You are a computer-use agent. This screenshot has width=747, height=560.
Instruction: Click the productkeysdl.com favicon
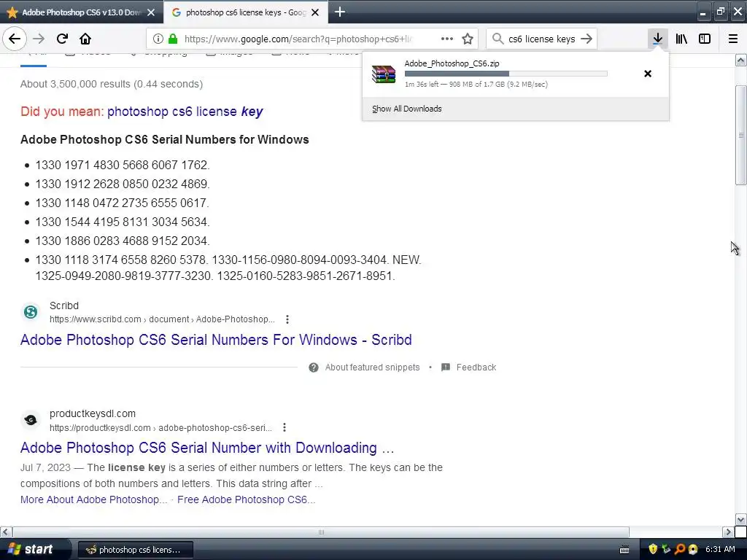31,420
